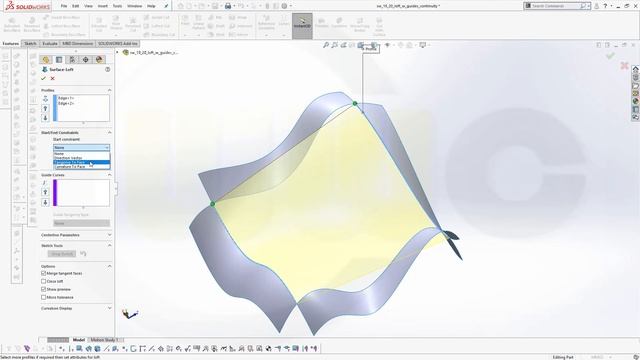
Task: Click the Zoom to Fit magnifier icon
Action: click(x=326, y=45)
